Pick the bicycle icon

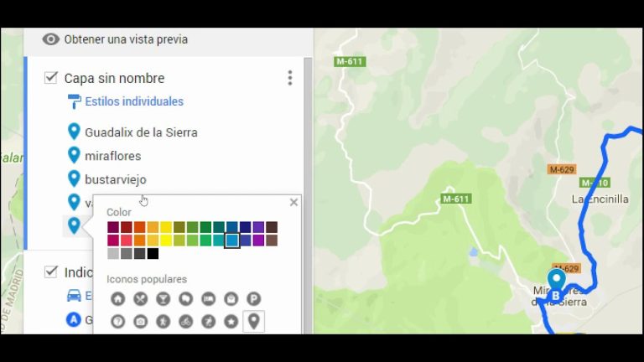(x=185, y=322)
